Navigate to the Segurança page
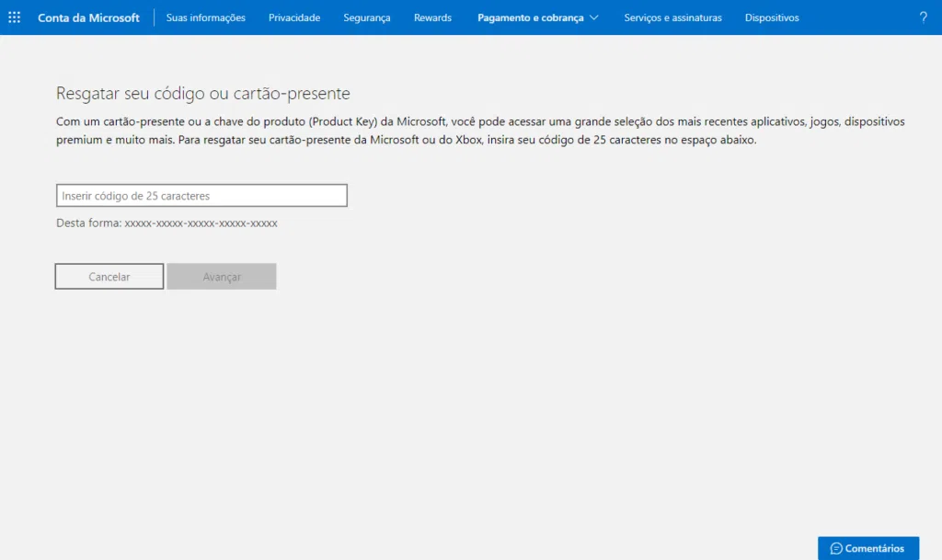 pos(366,17)
